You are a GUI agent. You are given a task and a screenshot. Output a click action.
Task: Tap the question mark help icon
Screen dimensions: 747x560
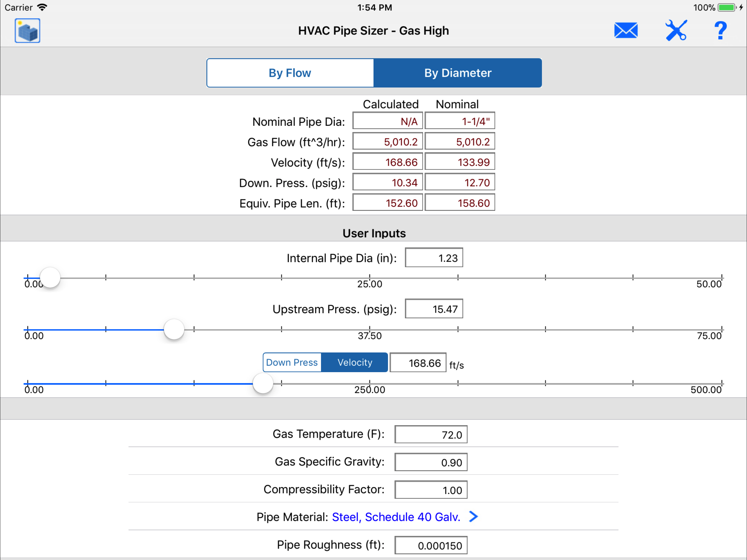pyautogui.click(x=720, y=31)
